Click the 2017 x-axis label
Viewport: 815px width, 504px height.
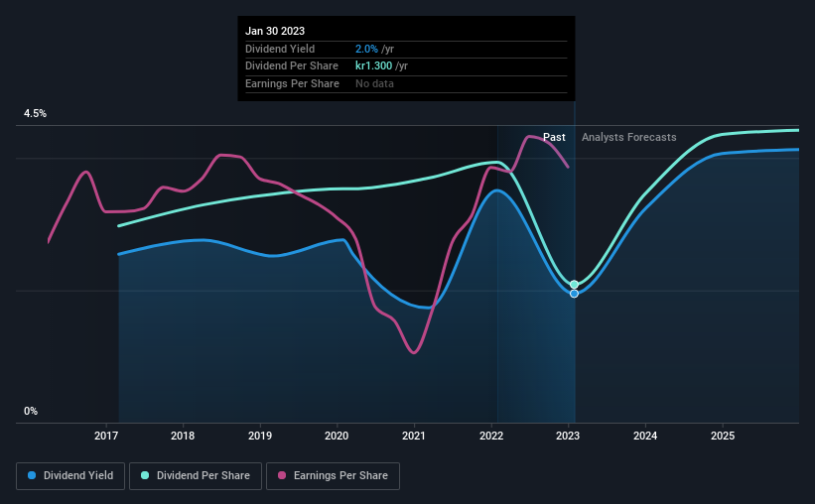pyautogui.click(x=106, y=436)
